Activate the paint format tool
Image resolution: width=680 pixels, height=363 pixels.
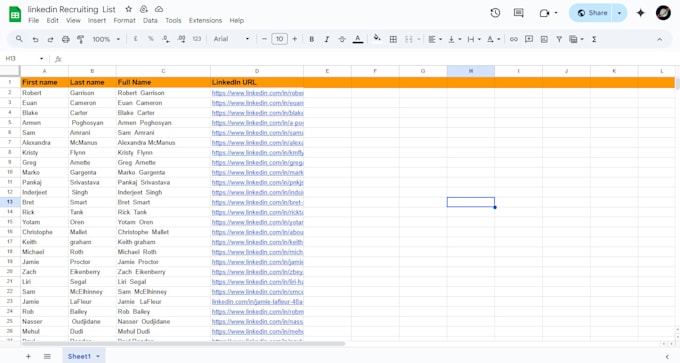[81, 39]
